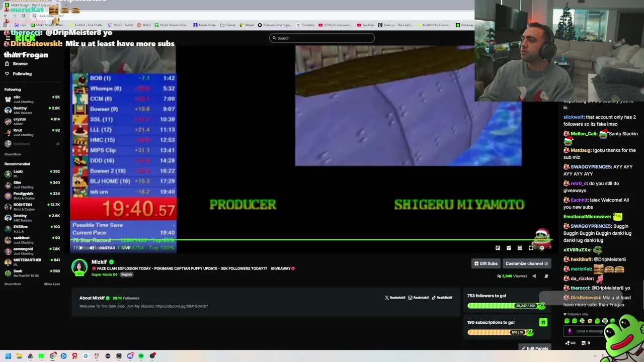The height and width of the screenshot is (362, 644).
Task: Open the Kick app on taskbar
Action: point(41,356)
